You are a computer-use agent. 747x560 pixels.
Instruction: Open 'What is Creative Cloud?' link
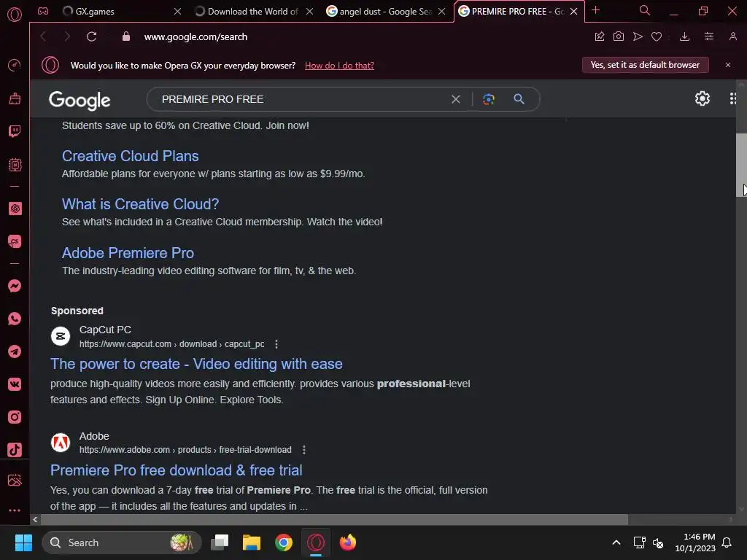140,204
